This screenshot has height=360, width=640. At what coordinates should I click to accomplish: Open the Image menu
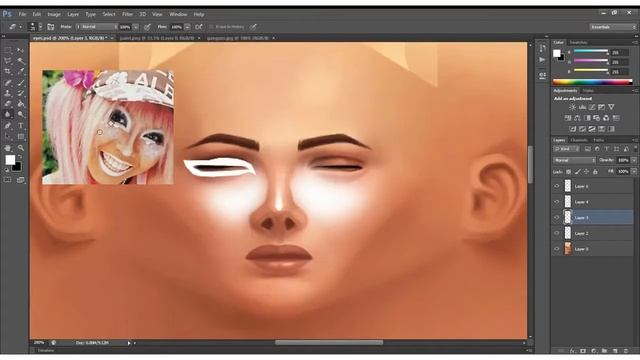click(54, 14)
